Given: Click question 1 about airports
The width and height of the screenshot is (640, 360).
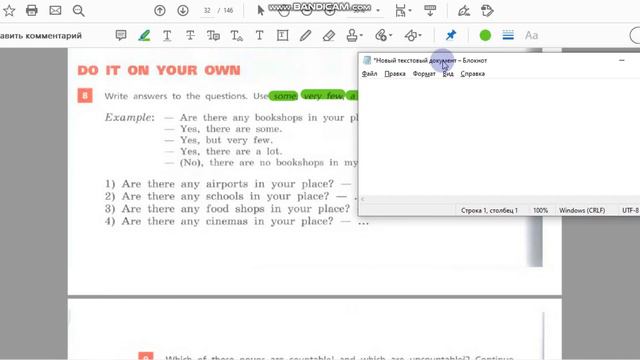Looking at the screenshot, I should (228, 184).
